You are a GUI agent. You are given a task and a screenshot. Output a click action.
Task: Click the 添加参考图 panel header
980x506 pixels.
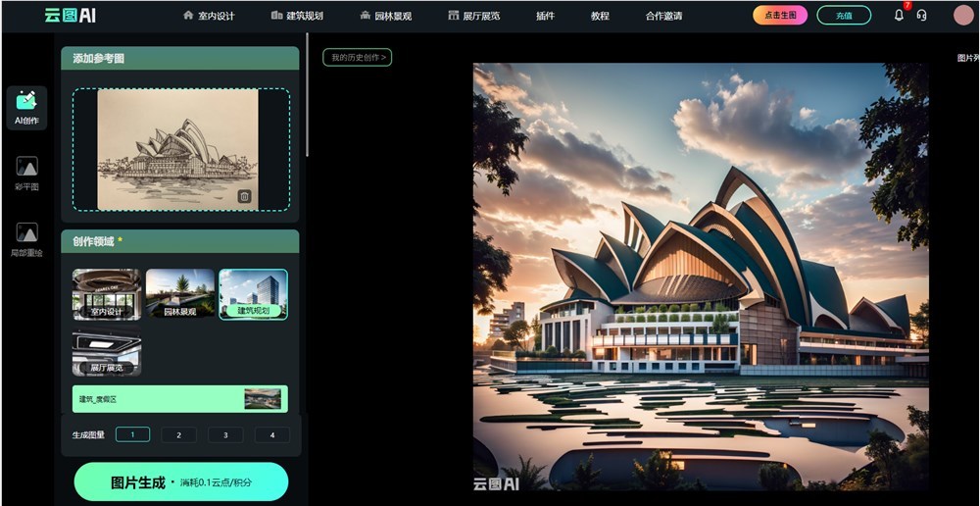click(x=180, y=58)
